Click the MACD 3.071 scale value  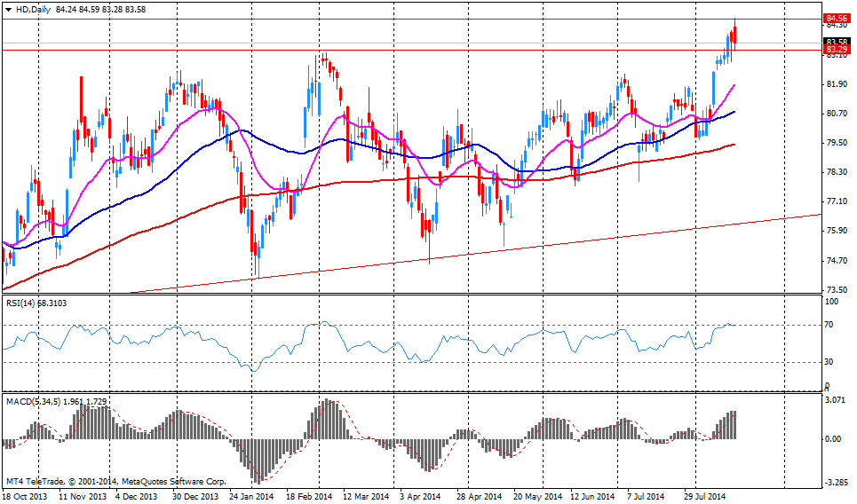[836, 401]
